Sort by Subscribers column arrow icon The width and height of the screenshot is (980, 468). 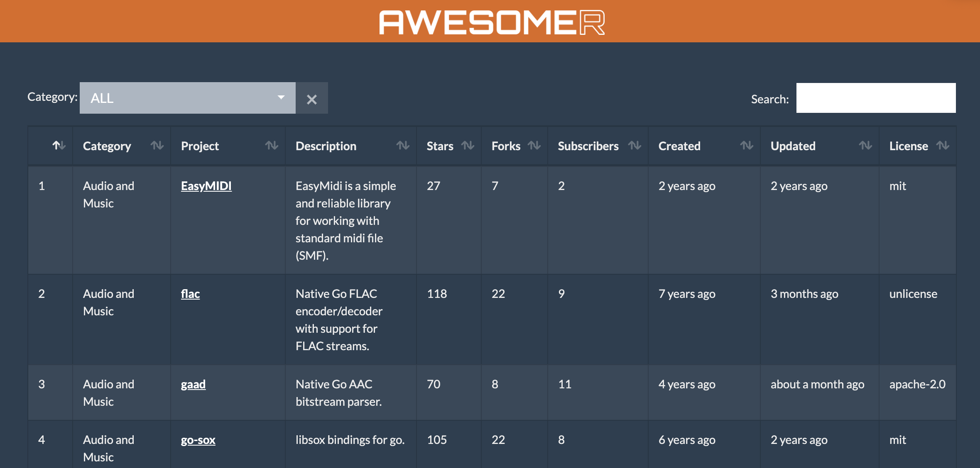coord(635,146)
